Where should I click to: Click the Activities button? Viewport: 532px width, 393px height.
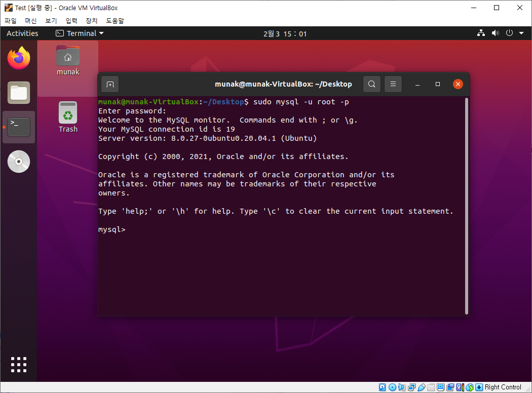click(x=22, y=33)
